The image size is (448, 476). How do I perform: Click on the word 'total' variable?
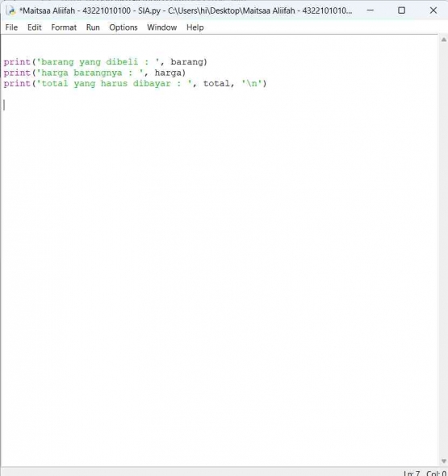pos(216,83)
